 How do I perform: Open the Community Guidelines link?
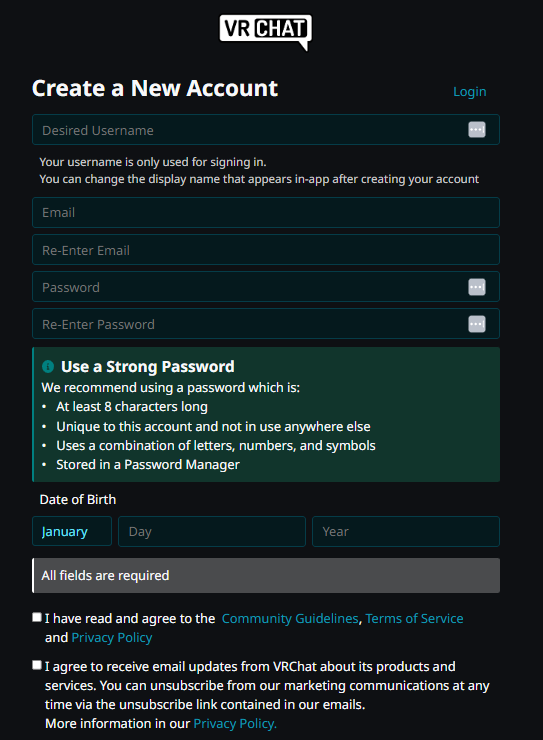290,618
